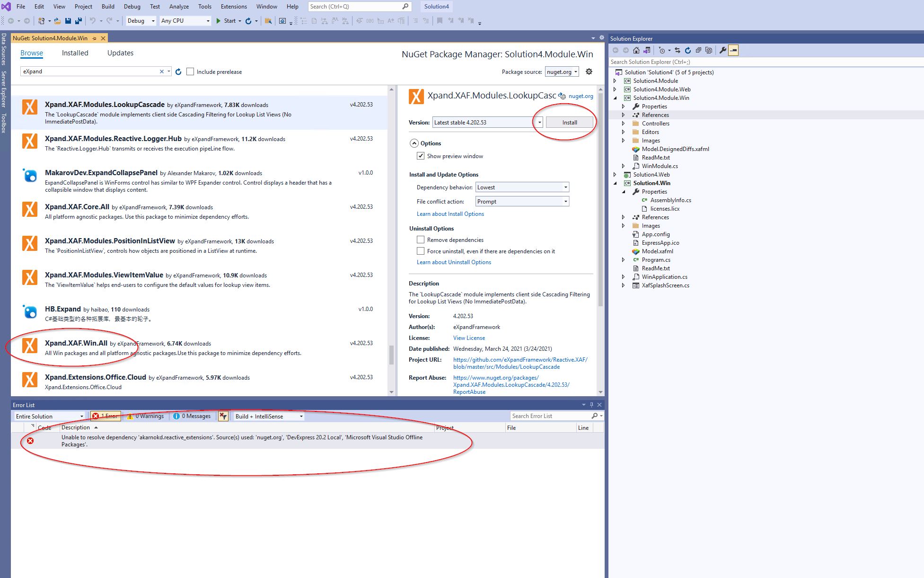Expand Solution4.Module.Web project node
This screenshot has width=924, height=578.
[x=615, y=89]
